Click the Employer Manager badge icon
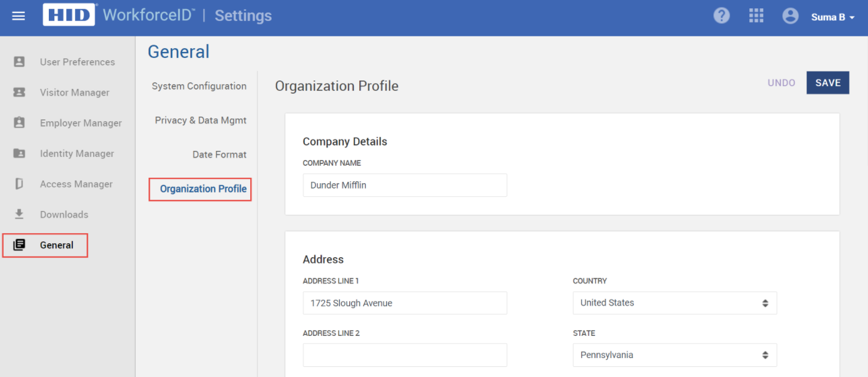 pyautogui.click(x=19, y=123)
